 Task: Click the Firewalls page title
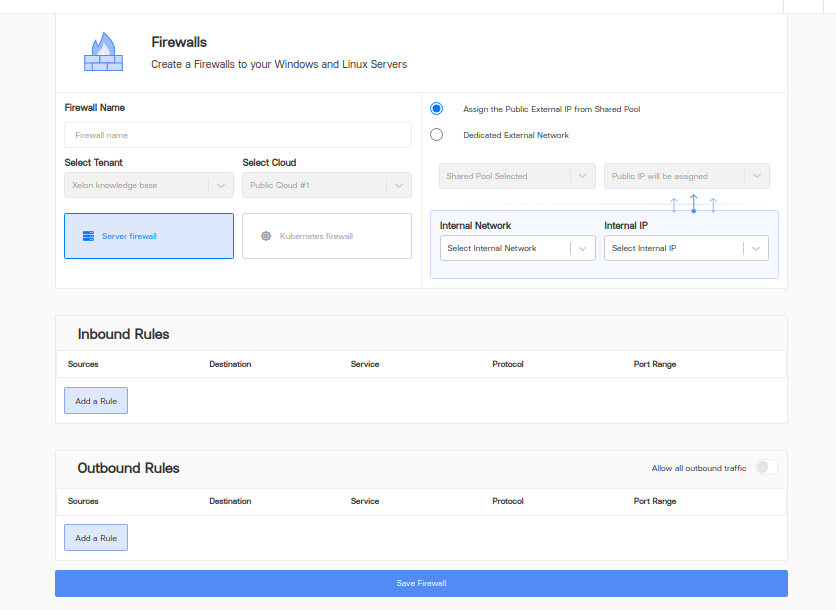pos(179,42)
